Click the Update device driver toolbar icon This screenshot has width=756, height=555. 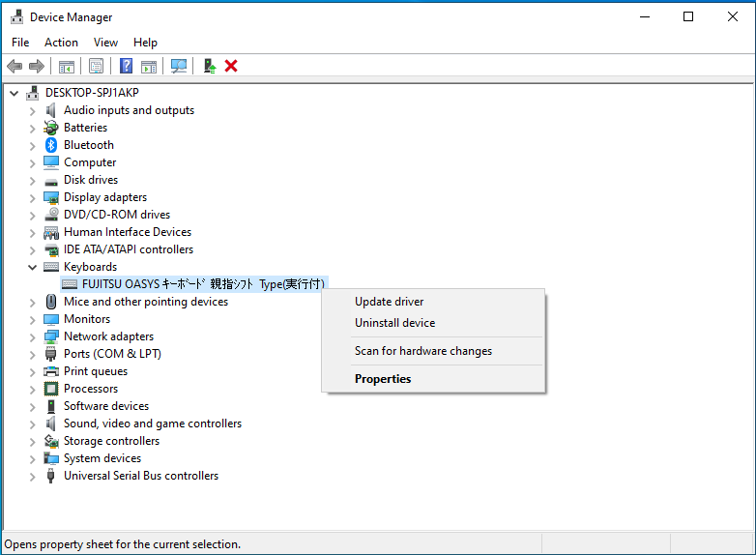coord(209,66)
